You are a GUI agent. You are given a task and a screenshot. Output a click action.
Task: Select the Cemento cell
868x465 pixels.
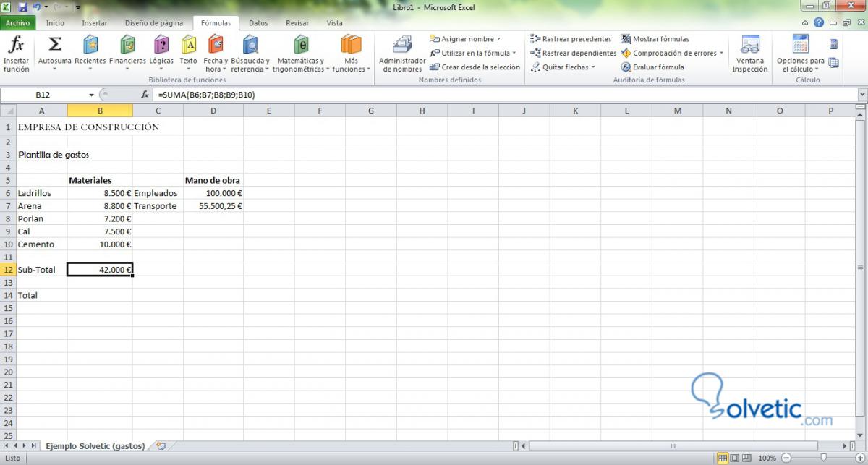[41, 244]
